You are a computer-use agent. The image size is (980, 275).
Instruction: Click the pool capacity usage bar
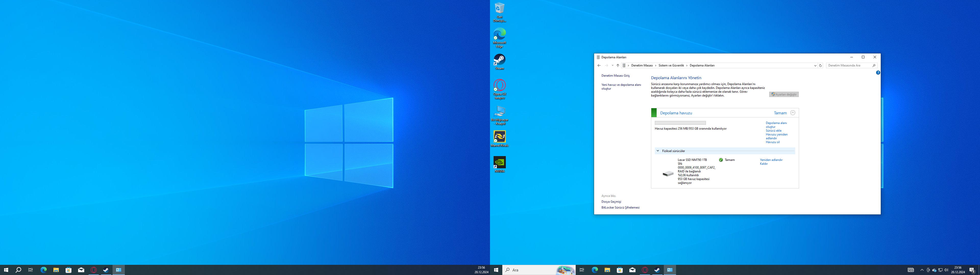[680, 123]
